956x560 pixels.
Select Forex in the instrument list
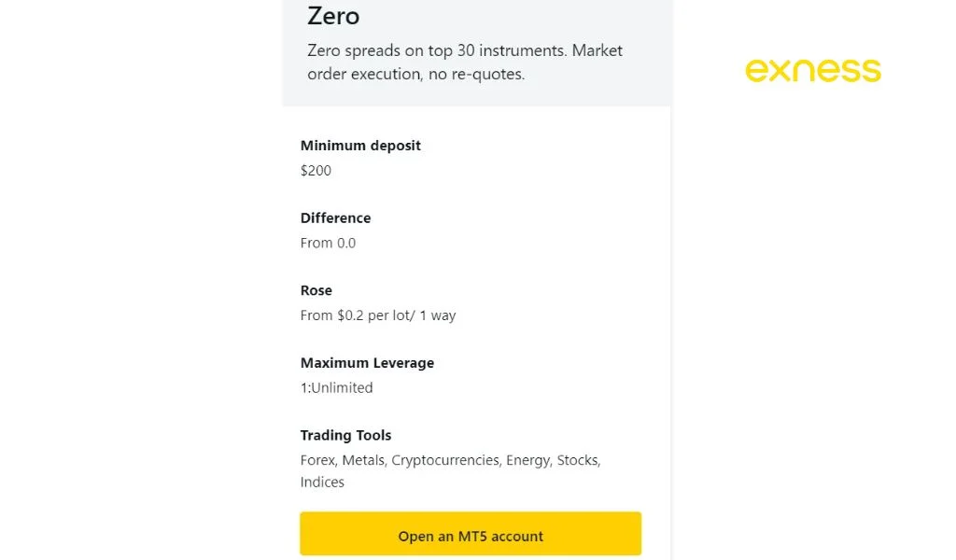[x=316, y=460]
